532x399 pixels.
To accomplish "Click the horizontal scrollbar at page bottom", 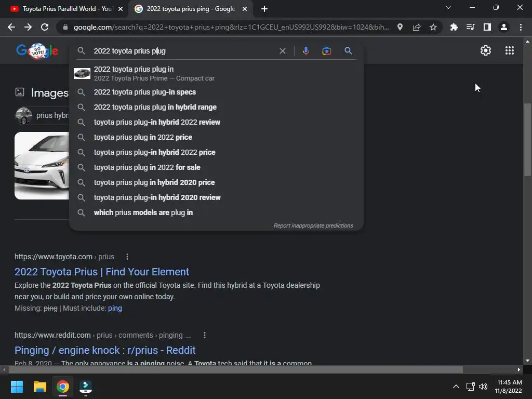I will click(235, 369).
